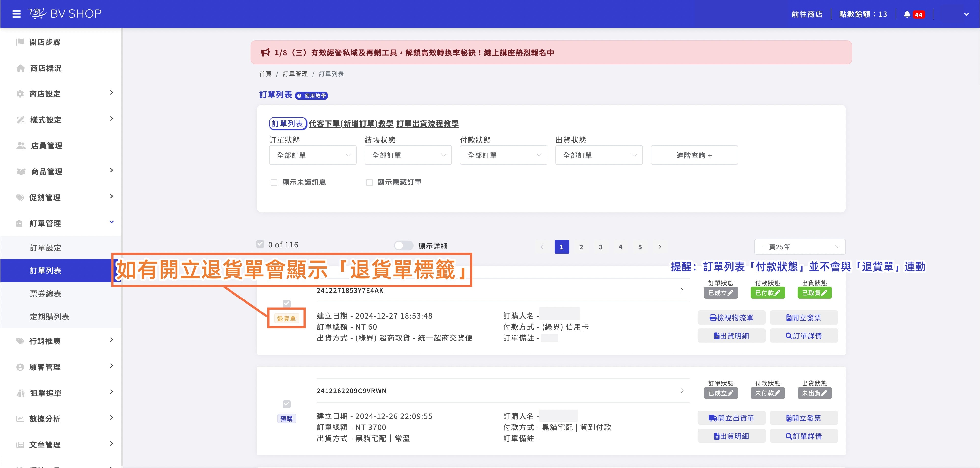Screen dimensions: 980x468
Task: Click the 商店概況 home icon
Action: click(x=21, y=68)
